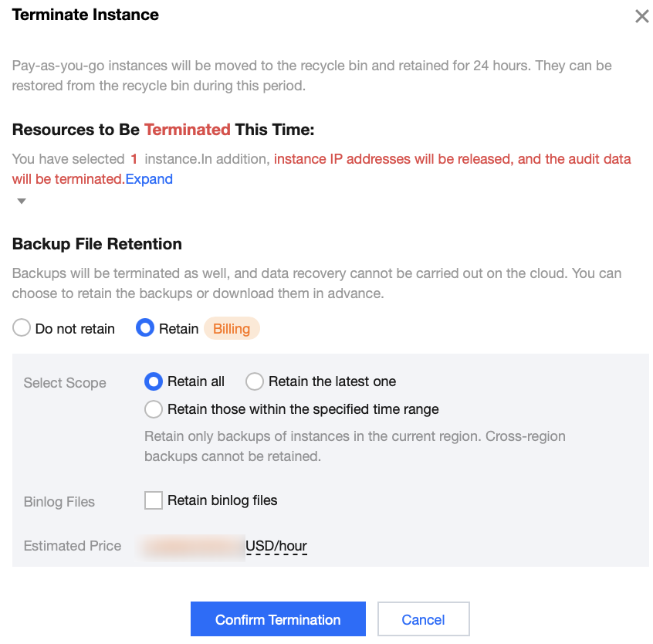The image size is (653, 644).
Task: Choose "Retain the latest one" option
Action: click(255, 381)
